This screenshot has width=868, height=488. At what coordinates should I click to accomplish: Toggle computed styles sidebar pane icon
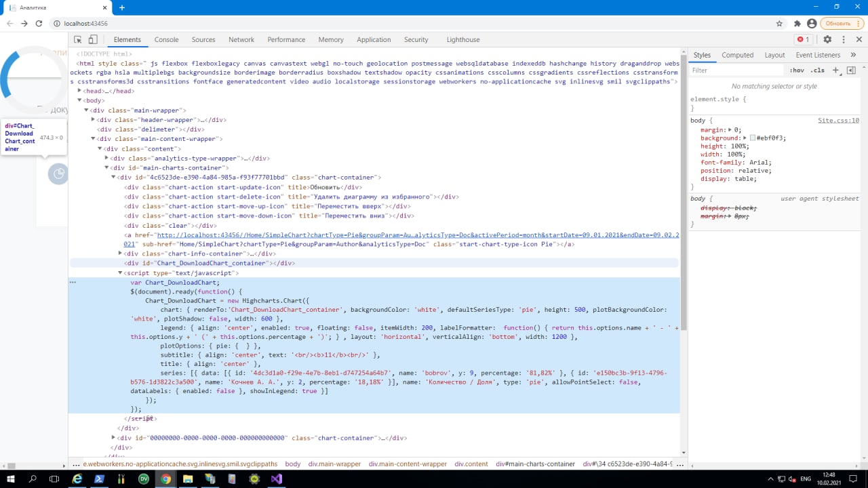851,70
